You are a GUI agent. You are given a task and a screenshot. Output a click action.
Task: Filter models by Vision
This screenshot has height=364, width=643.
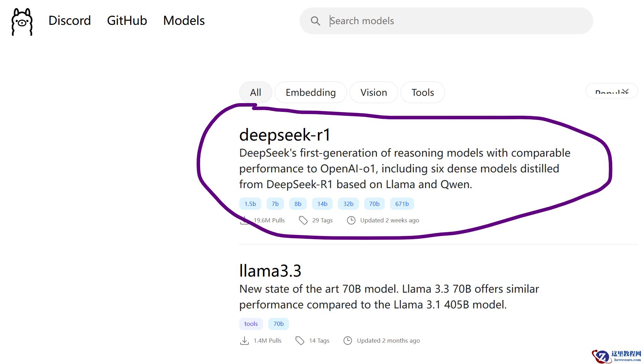tap(374, 92)
